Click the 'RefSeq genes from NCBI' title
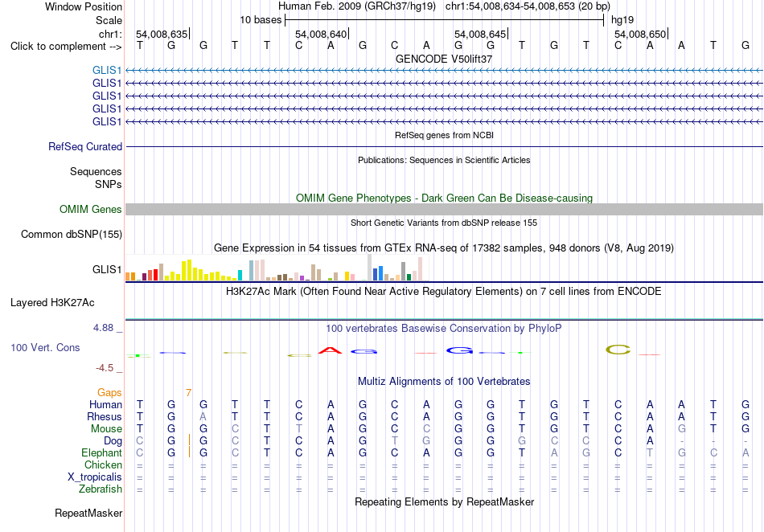 (x=444, y=135)
